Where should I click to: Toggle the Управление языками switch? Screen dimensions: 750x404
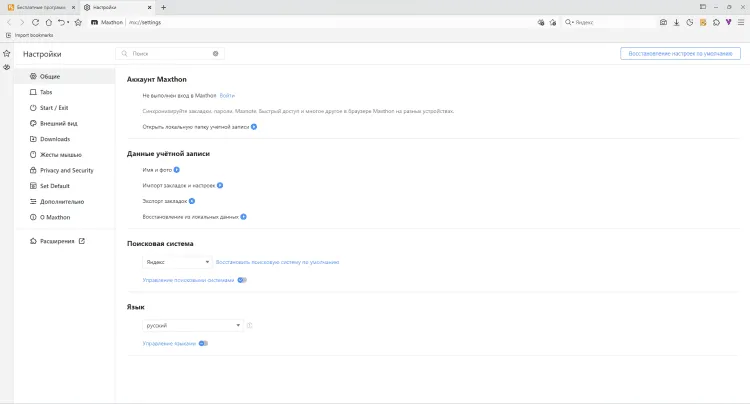[x=203, y=343]
